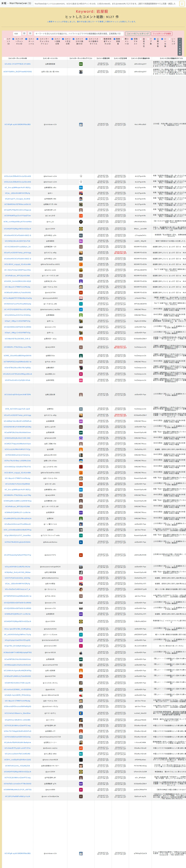Open the @gen9141 avatar icon

tap(81, 689)
